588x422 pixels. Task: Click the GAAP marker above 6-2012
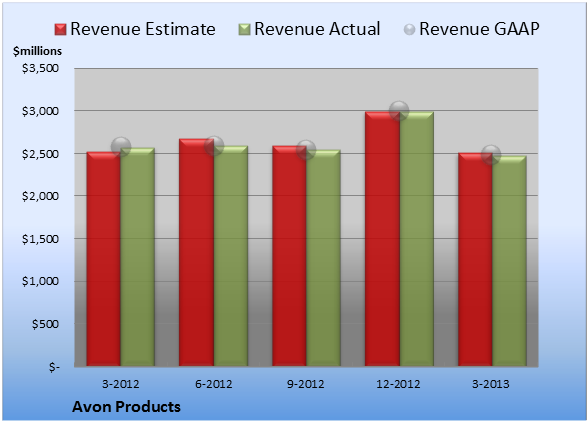click(214, 146)
